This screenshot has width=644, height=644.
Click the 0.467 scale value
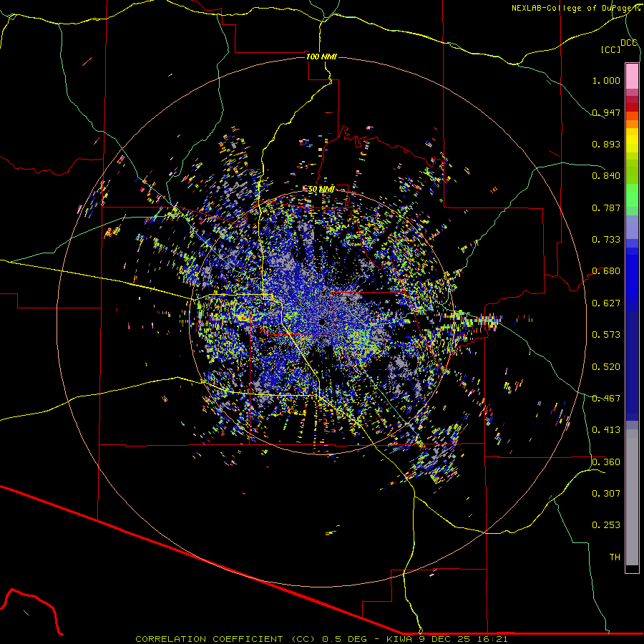pos(606,399)
